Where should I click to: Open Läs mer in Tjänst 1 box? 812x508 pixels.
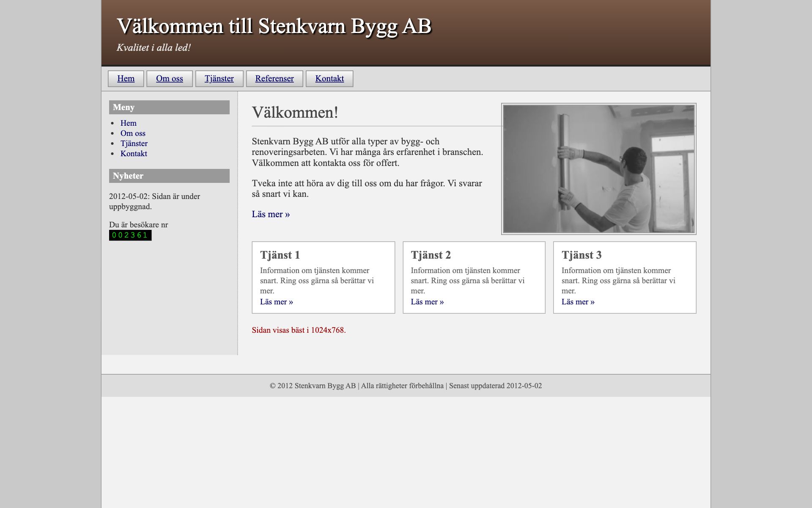coord(276,302)
